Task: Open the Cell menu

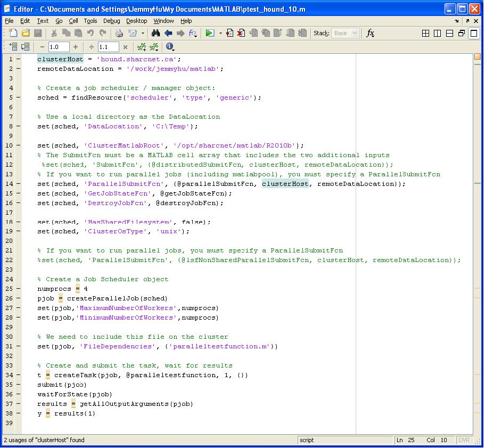Action: 73,21
